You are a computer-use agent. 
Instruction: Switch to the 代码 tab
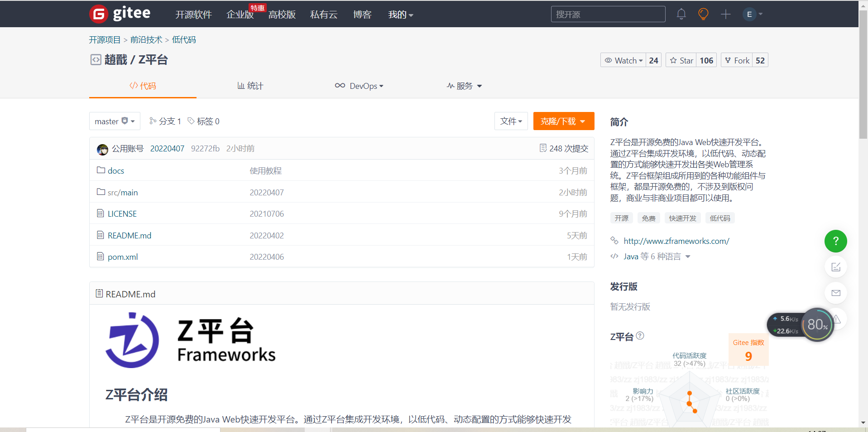click(x=143, y=86)
